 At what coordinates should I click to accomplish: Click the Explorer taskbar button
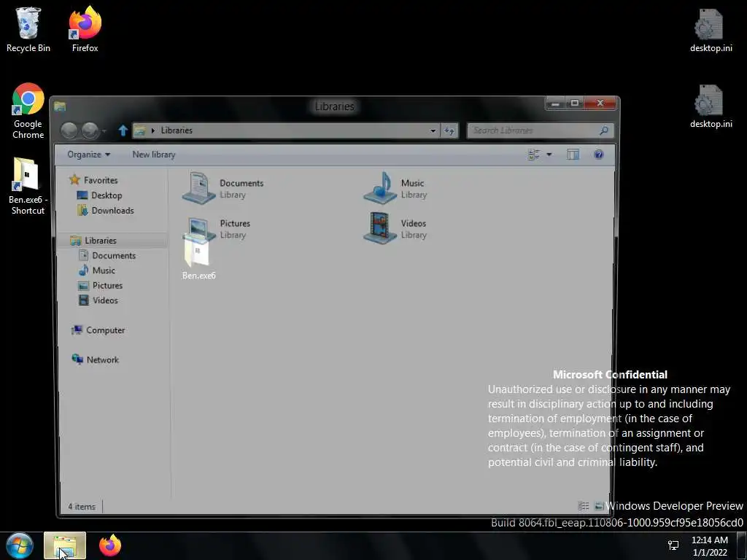point(65,545)
